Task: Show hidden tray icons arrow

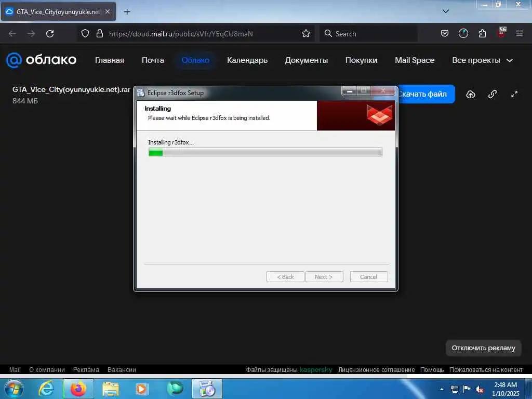Action: tap(442, 389)
